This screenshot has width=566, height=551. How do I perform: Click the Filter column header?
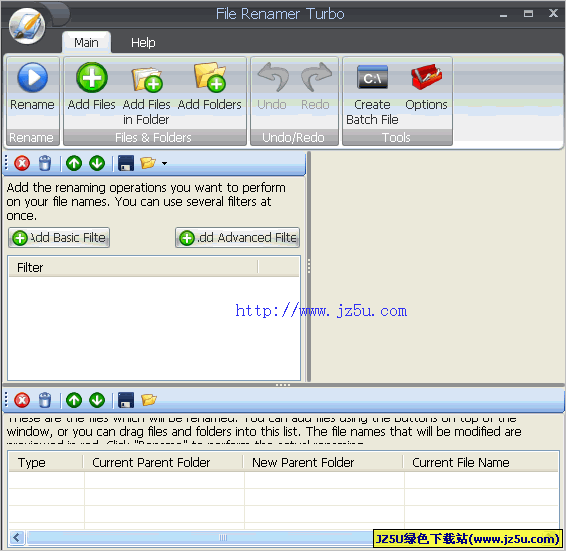click(x=133, y=267)
